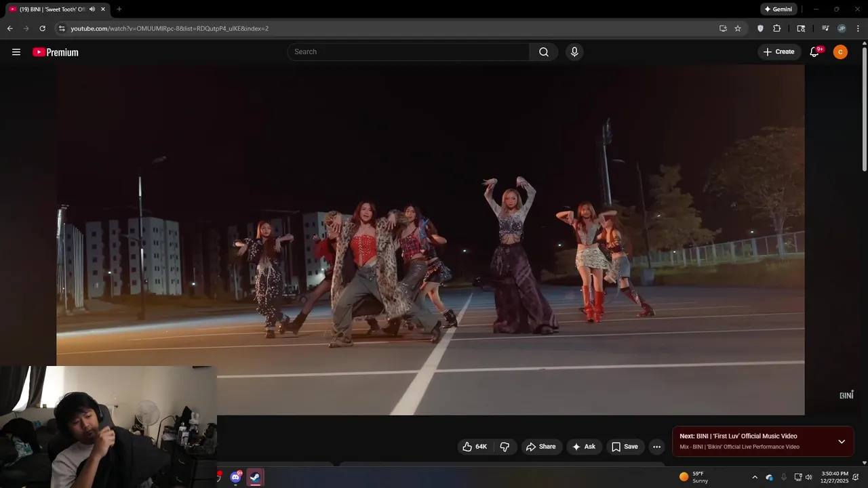
Task: Open the weather widget 59°F Sunny
Action: point(694,477)
